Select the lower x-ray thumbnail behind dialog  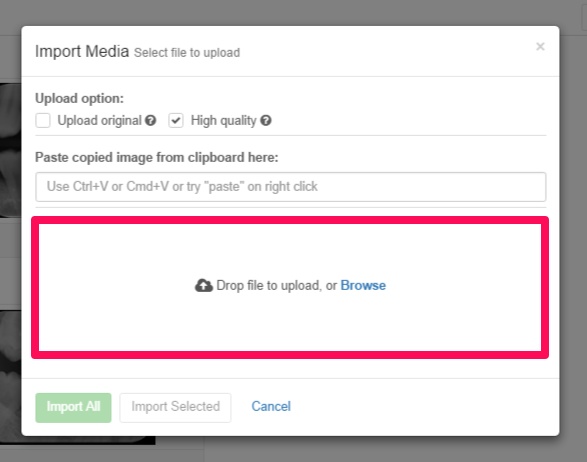tap(10, 374)
